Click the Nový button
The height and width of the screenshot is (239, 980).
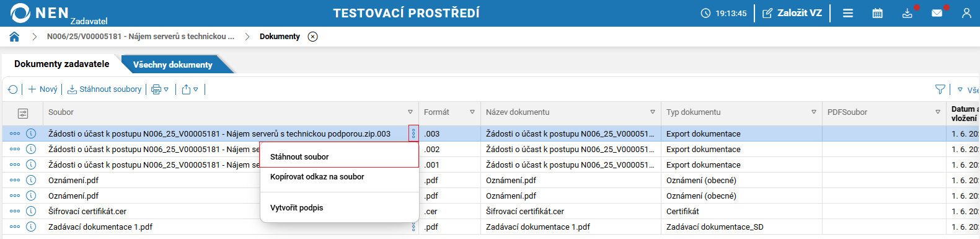click(43, 89)
